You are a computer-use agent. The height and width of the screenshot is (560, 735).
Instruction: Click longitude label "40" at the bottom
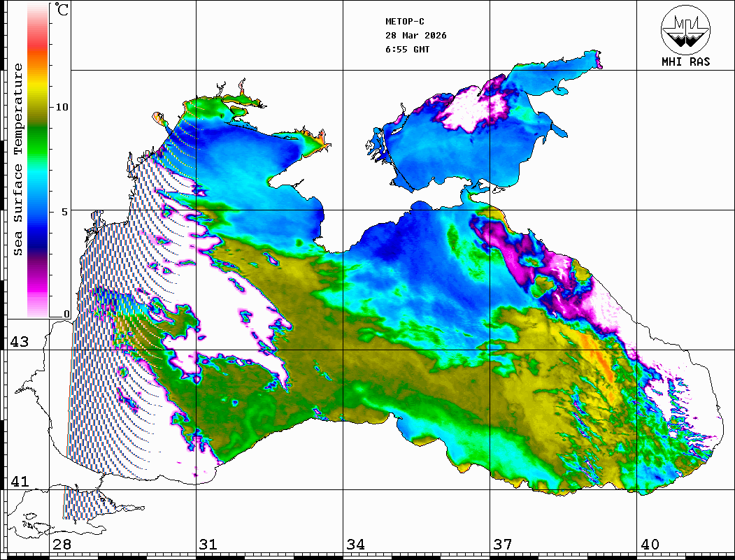pyautogui.click(x=650, y=545)
